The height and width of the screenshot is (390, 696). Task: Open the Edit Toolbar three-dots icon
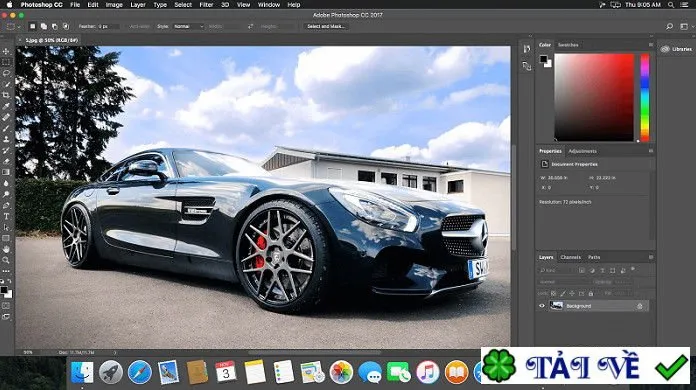pyautogui.click(x=6, y=271)
